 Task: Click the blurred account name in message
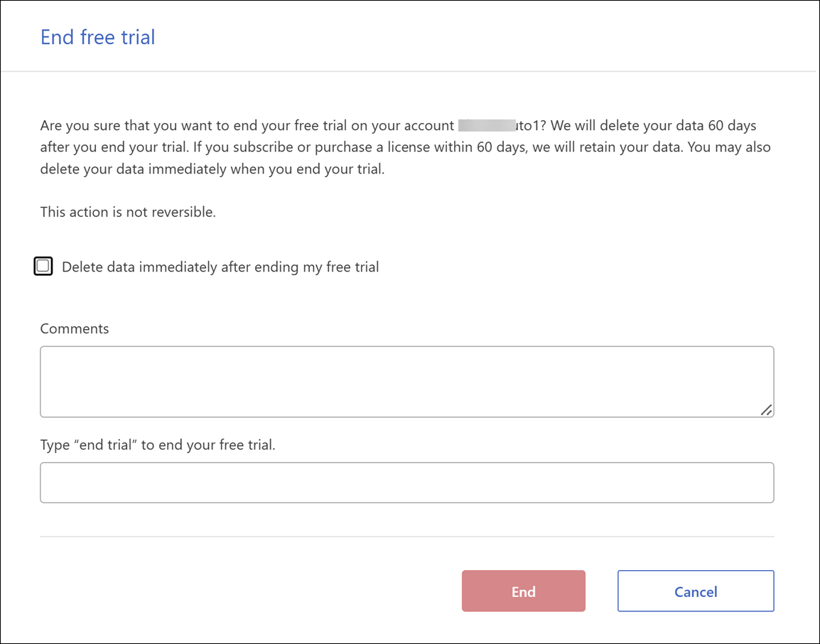486,126
